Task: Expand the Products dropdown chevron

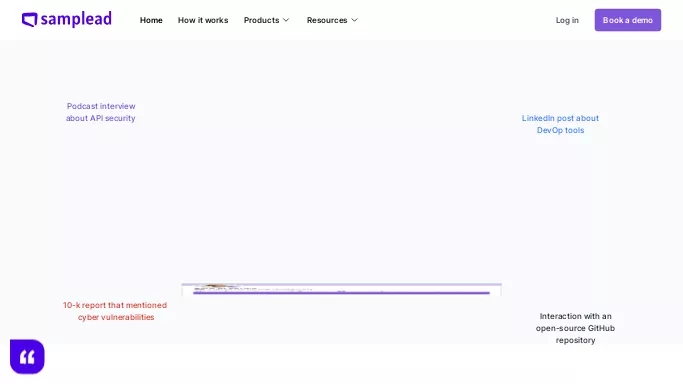Action: tap(286, 20)
